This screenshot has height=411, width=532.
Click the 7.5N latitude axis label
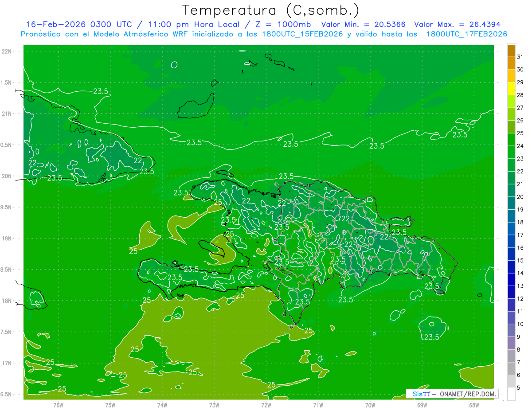(x=6, y=332)
